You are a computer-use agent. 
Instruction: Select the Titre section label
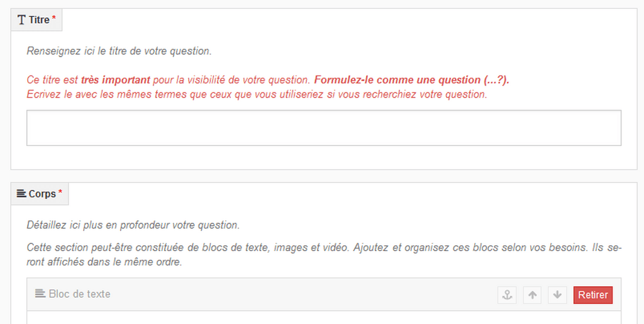(x=39, y=20)
